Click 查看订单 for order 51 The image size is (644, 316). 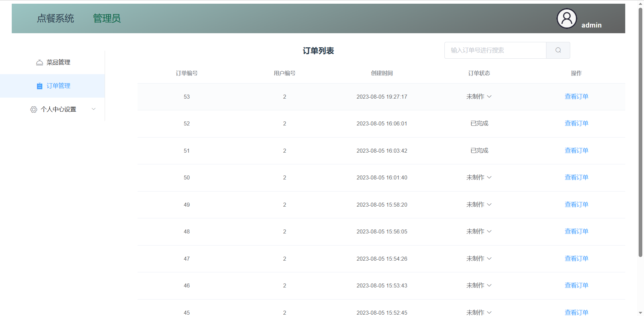[x=576, y=151]
